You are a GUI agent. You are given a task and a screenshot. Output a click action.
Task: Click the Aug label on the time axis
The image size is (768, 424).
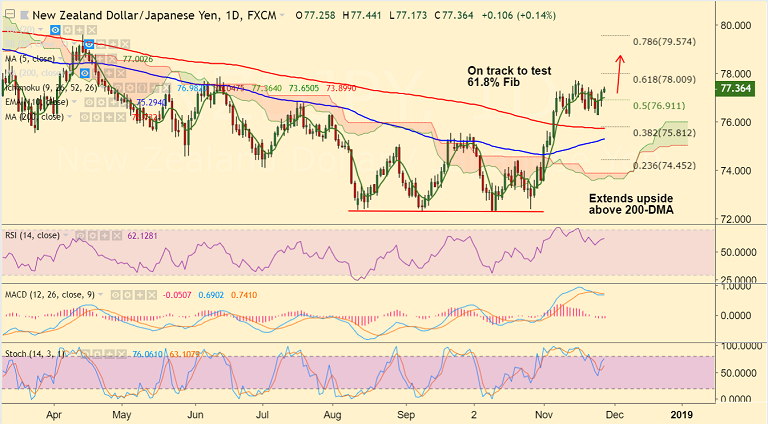pyautogui.click(x=333, y=415)
